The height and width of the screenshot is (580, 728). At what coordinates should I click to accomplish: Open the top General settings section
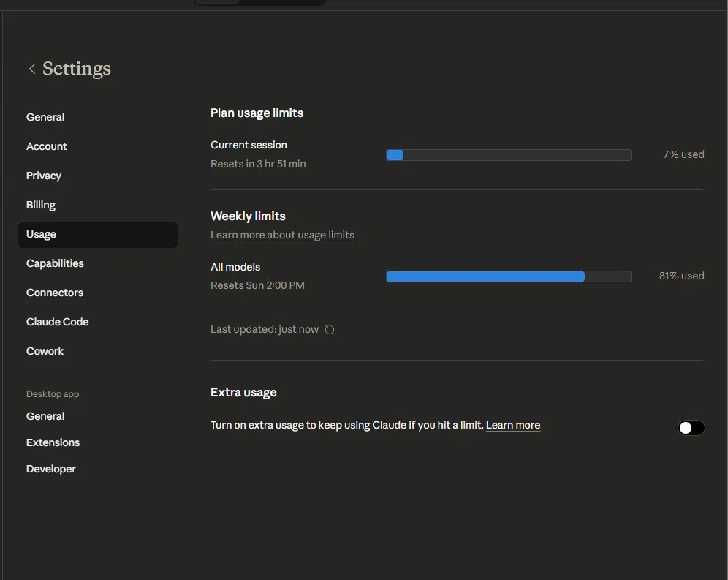[45, 117]
